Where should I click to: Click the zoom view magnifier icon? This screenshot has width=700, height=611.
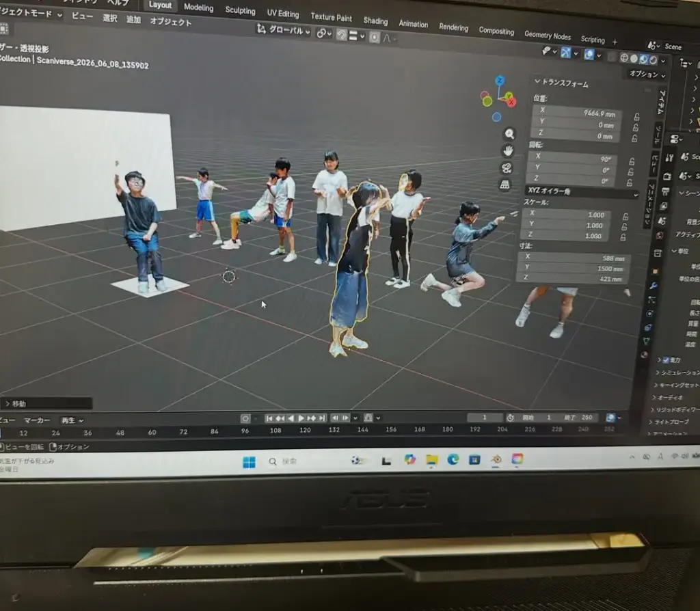pyautogui.click(x=509, y=134)
